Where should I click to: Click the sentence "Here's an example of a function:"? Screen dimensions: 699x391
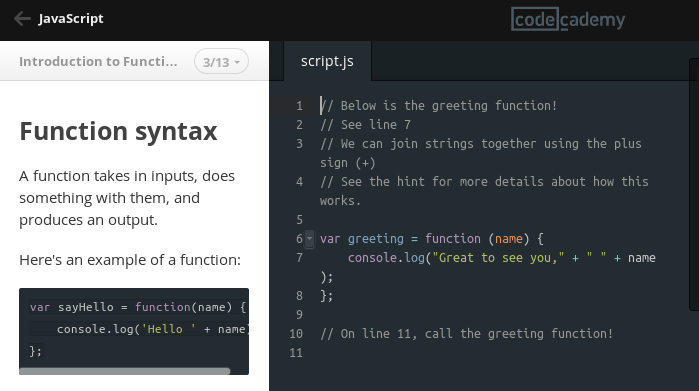[130, 260]
